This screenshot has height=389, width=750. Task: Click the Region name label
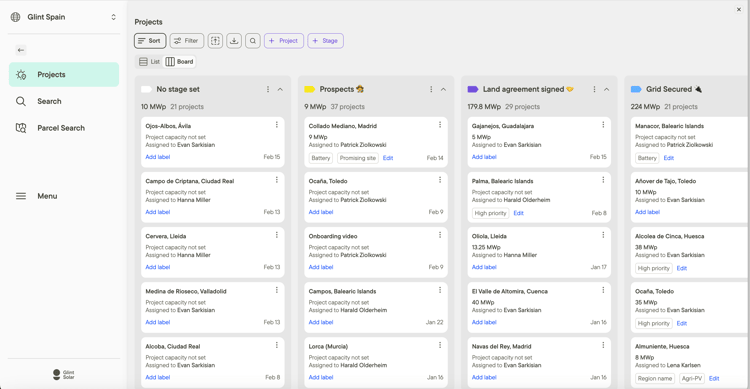pos(655,378)
